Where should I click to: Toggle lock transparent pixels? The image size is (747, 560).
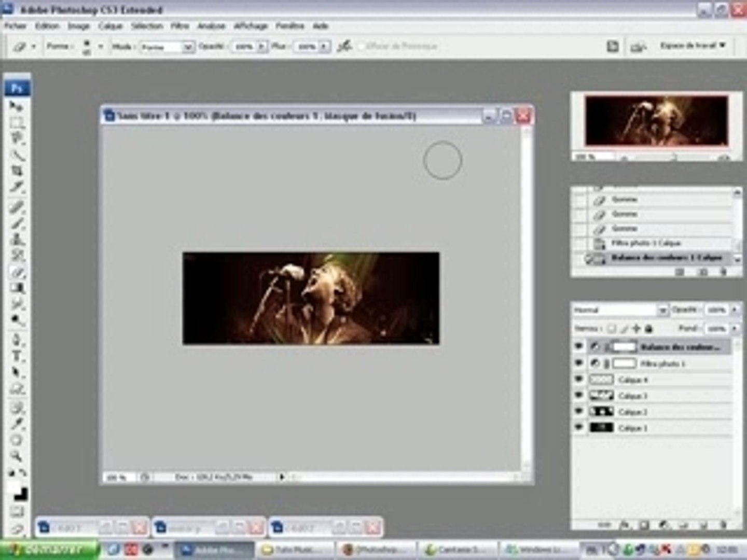pyautogui.click(x=612, y=328)
